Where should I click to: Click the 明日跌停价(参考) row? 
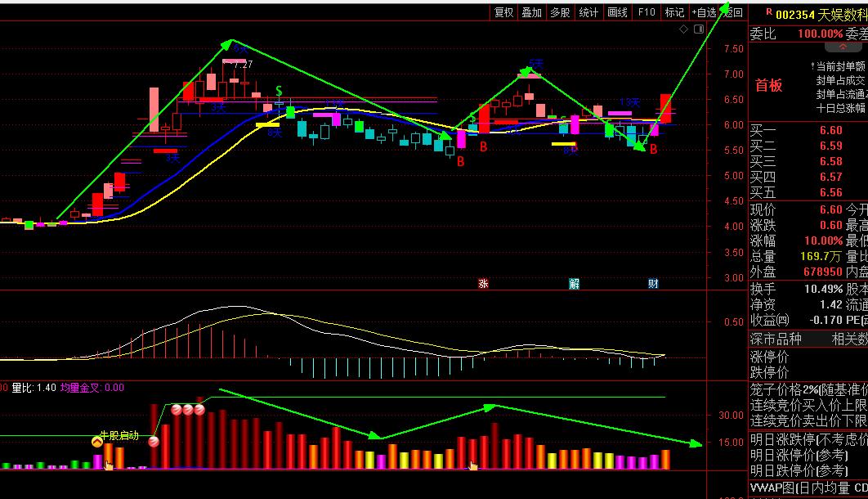pos(799,470)
